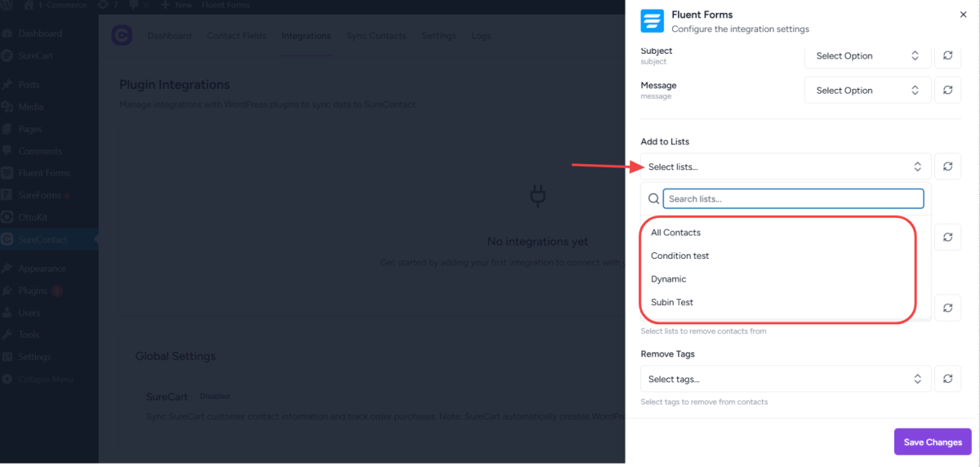Viewport: 980px width, 467px height.
Task: Close the Fluent Forms settings panel
Action: tap(963, 15)
